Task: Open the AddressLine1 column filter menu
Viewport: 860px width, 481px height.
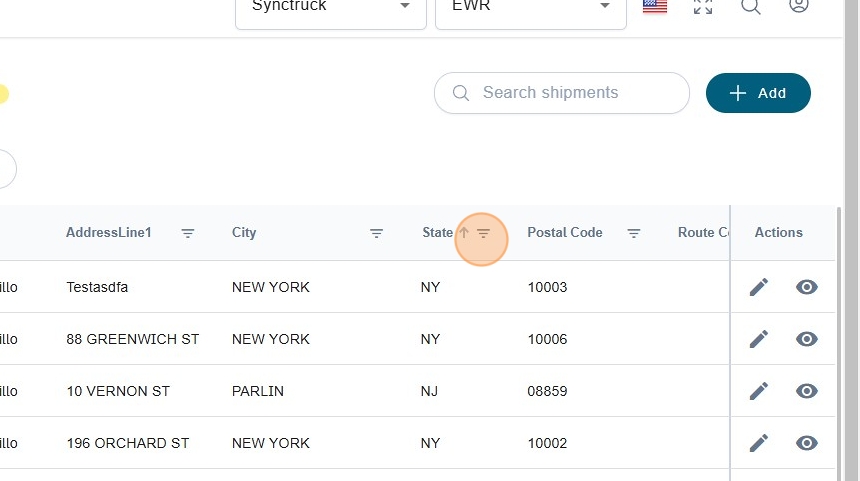Action: pyautogui.click(x=188, y=233)
